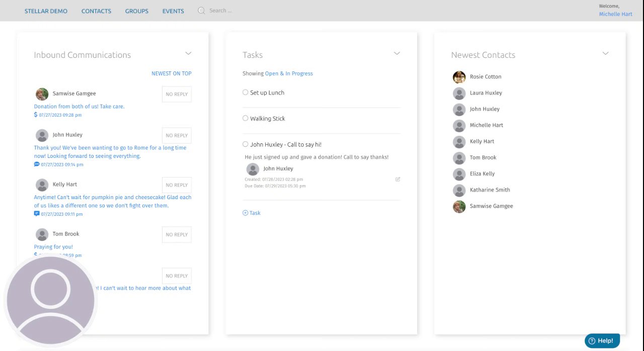The width and height of the screenshot is (644, 351).
Task: Mark the Set up Lunch task complete
Action: pyautogui.click(x=246, y=93)
